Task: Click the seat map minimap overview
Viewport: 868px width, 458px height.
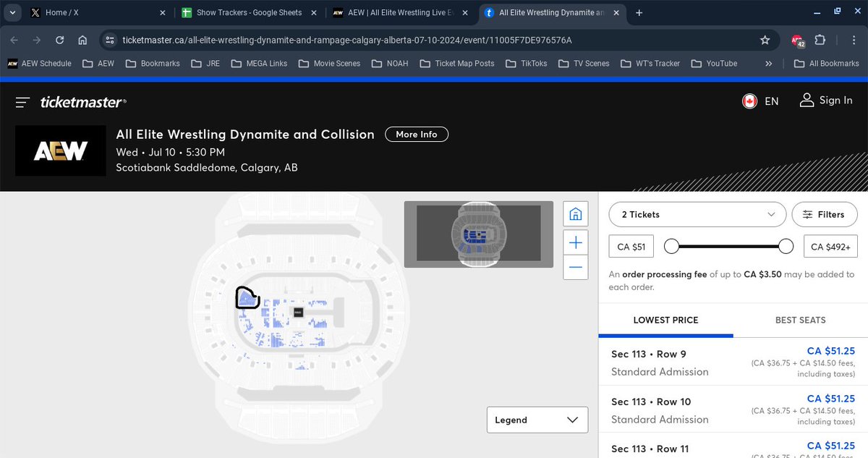Action: tap(479, 234)
